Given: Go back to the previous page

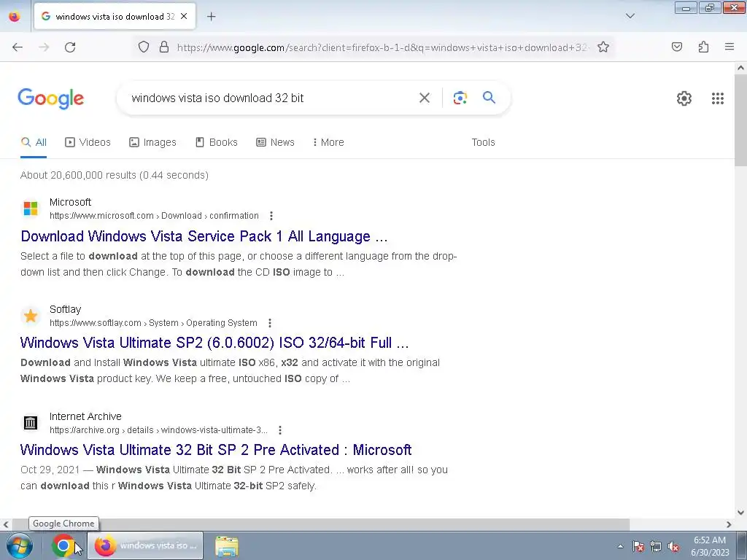Looking at the screenshot, I should [x=18, y=47].
